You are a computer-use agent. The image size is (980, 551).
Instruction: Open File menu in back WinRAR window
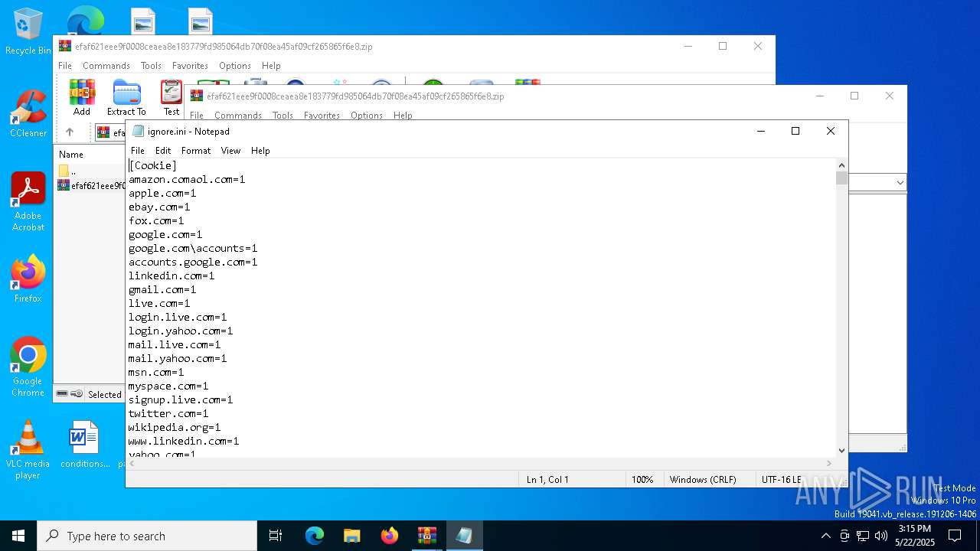point(65,66)
